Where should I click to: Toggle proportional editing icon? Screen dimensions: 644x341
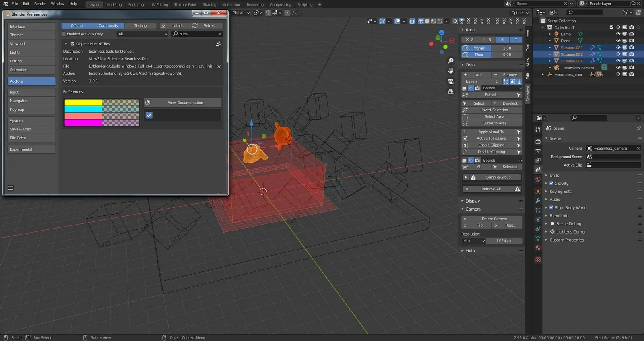point(287,13)
